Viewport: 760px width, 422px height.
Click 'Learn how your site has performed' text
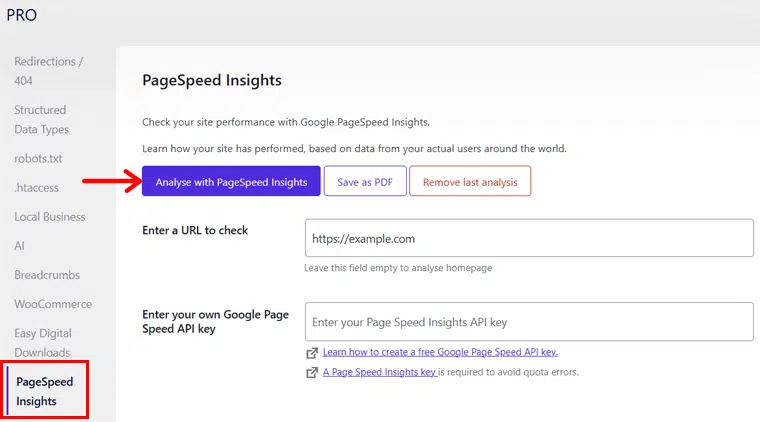(x=354, y=148)
